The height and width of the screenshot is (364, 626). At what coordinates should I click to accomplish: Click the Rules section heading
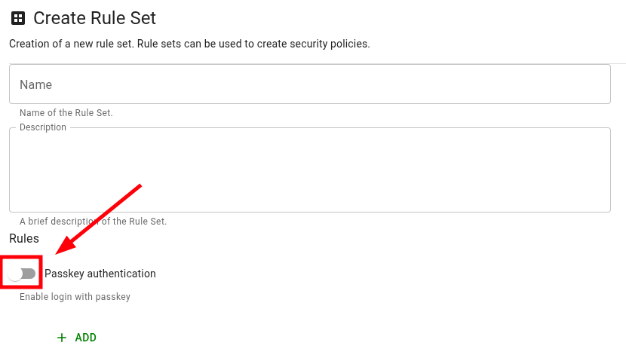click(x=24, y=238)
